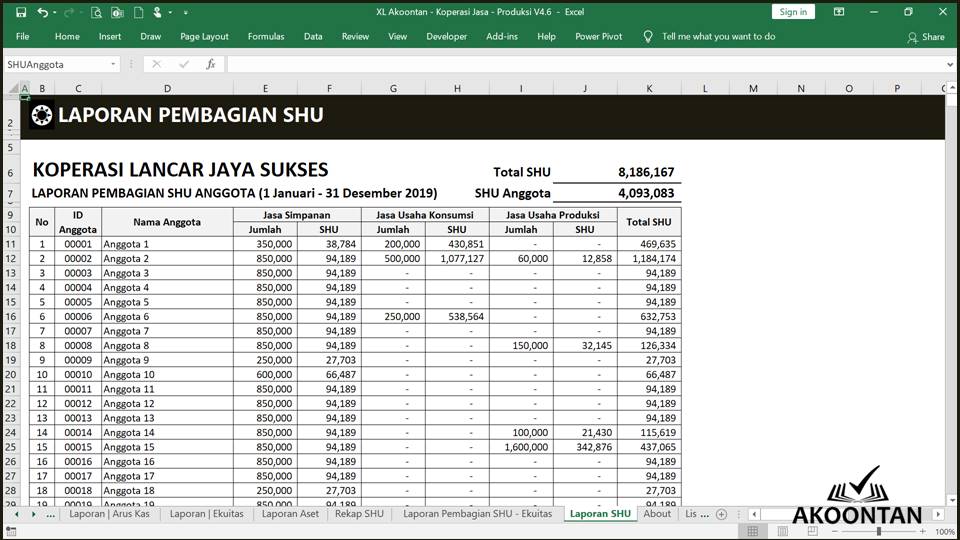960x540 pixels.
Task: Click the Save icon in Quick Access Toolbar
Action: [21, 12]
